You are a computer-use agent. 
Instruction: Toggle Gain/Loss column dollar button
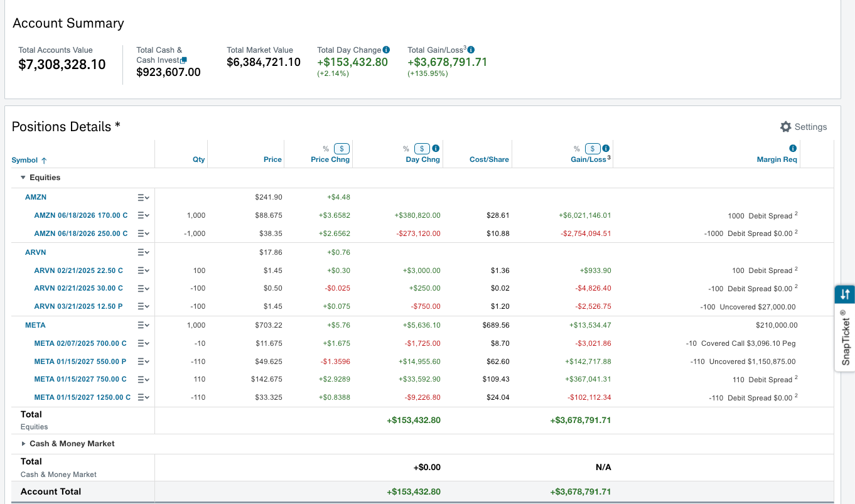point(593,149)
